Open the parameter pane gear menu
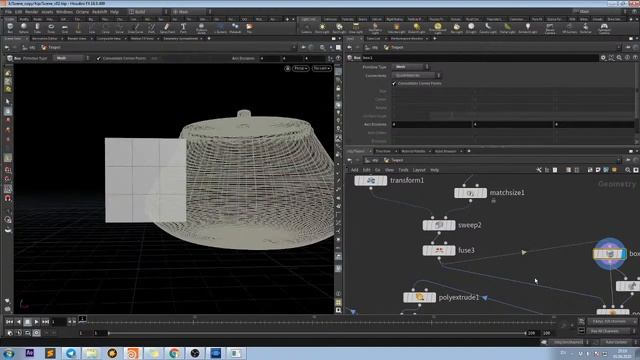640x360 pixels. point(603,58)
